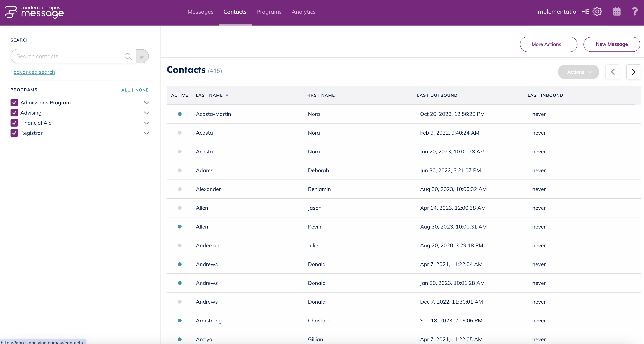The width and height of the screenshot is (644, 344).
Task: Switch to the Messages tab
Action: tap(201, 12)
